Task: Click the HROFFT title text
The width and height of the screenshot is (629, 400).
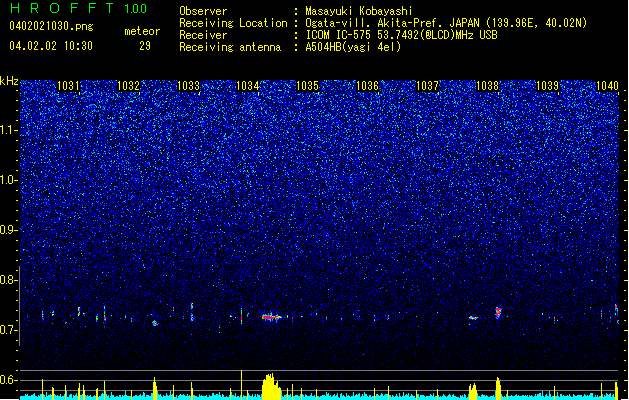Action: click(x=62, y=8)
